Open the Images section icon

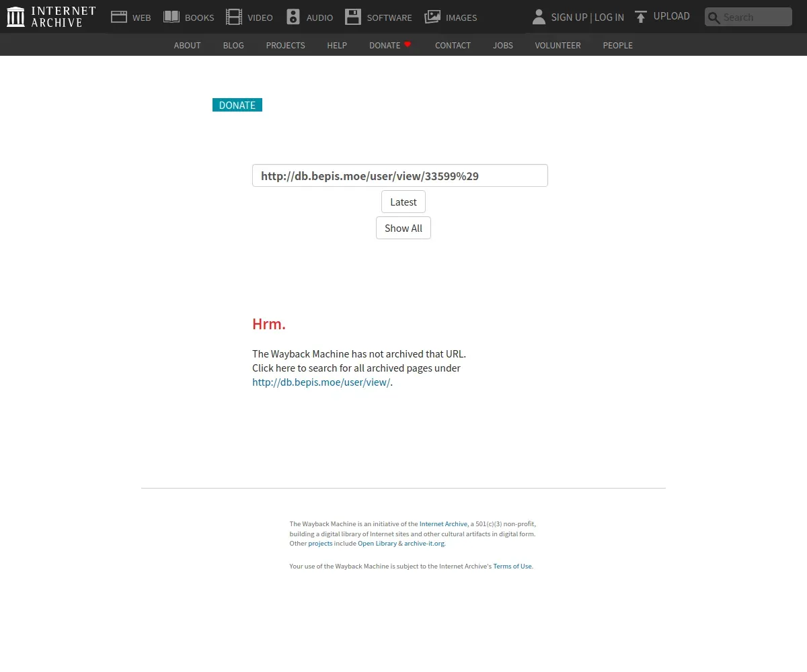(x=432, y=17)
